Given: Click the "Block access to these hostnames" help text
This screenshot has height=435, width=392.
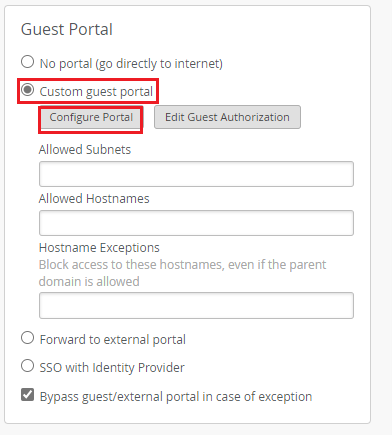Looking at the screenshot, I should tap(182, 273).
